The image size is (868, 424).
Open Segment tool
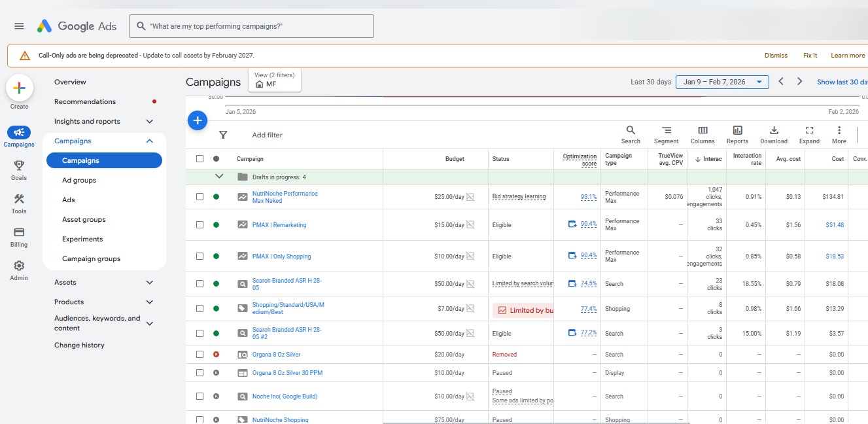666,135
